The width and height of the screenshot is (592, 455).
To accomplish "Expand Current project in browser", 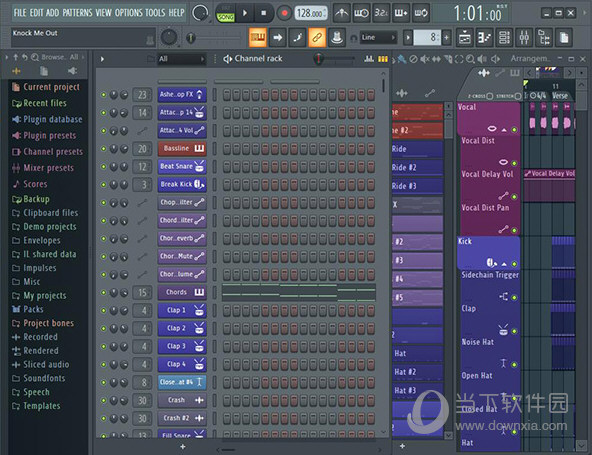I will coord(46,87).
